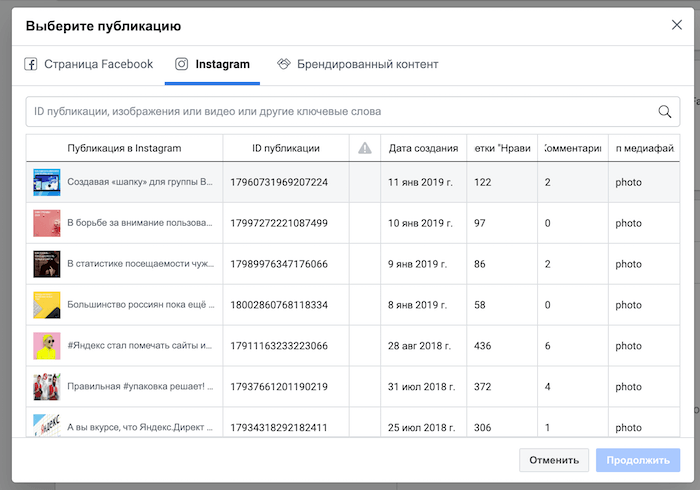
Task: Click likes value 86
Action: pyautogui.click(x=480, y=264)
